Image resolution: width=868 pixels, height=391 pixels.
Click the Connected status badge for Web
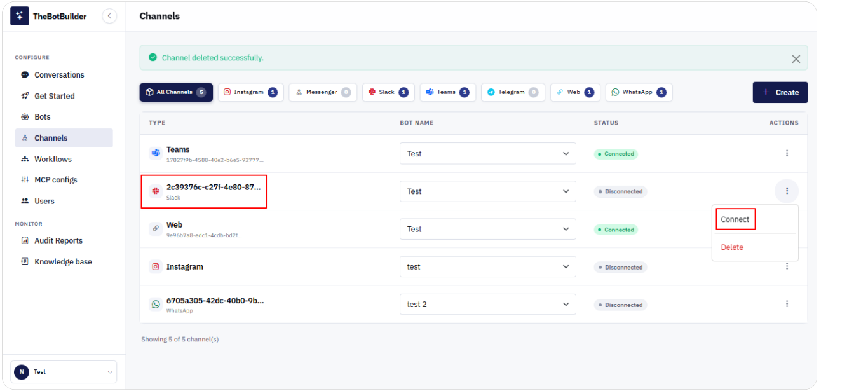(616, 230)
